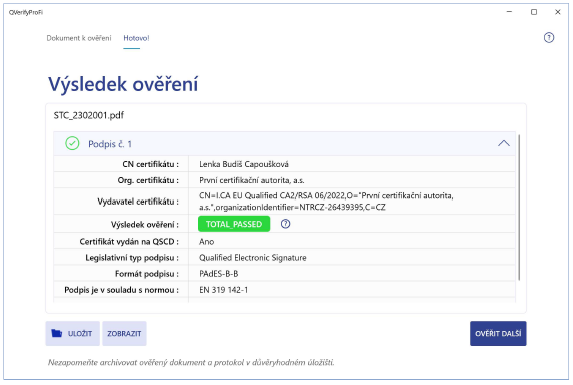This screenshot has width=573, height=385.
Task: Click the signature list vertical scrollbar
Action: (x=519, y=207)
